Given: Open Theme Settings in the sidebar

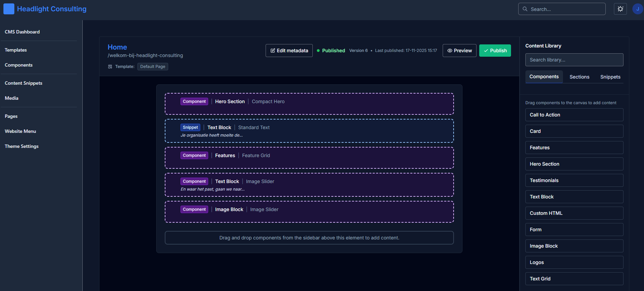Looking at the screenshot, I should [22, 146].
